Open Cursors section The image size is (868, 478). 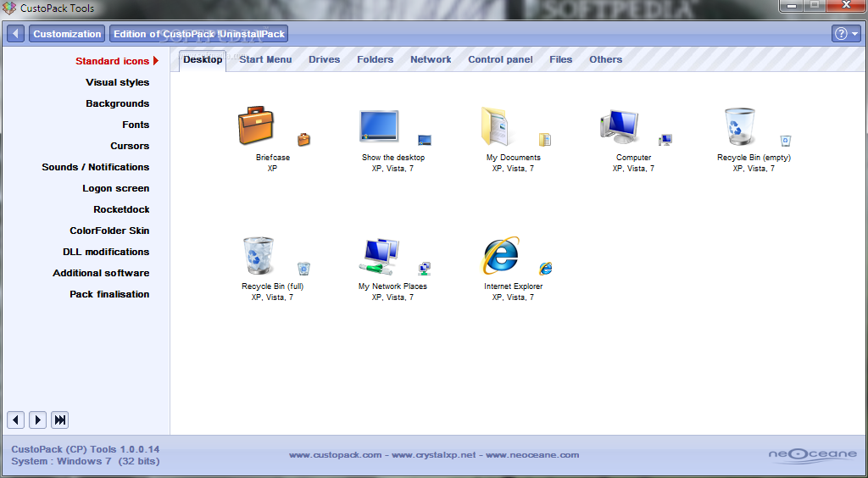(130, 146)
